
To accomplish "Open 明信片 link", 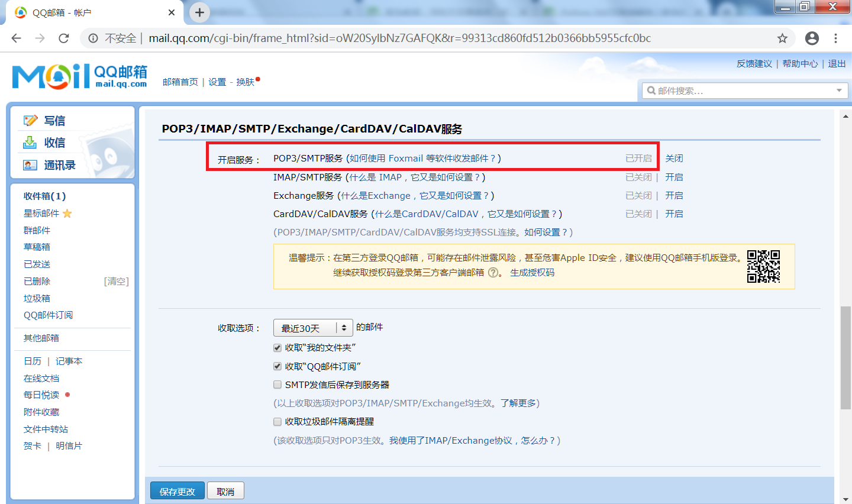I will [x=69, y=445].
